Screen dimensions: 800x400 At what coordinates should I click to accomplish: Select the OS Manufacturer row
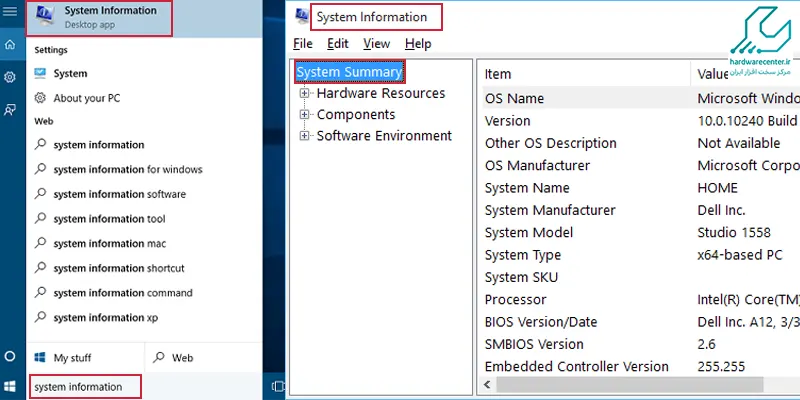(639, 165)
